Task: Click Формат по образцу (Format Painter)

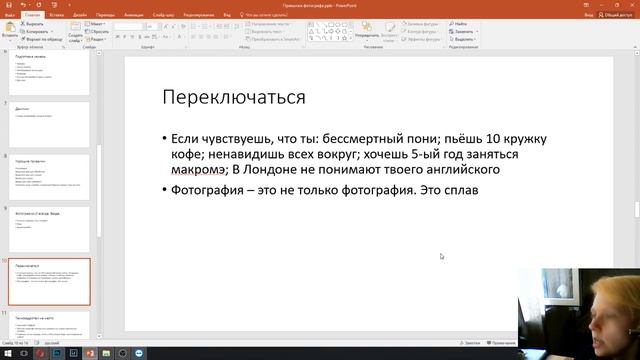Action: click(x=42, y=39)
